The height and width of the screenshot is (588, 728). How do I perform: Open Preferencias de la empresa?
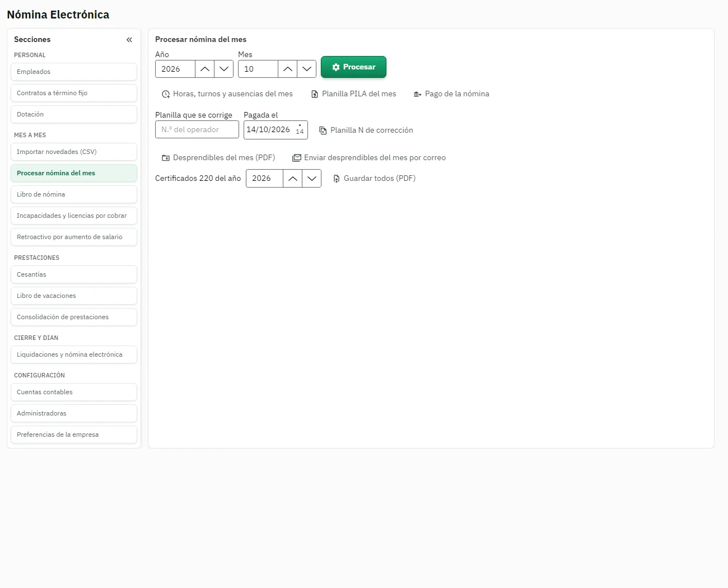coord(74,435)
